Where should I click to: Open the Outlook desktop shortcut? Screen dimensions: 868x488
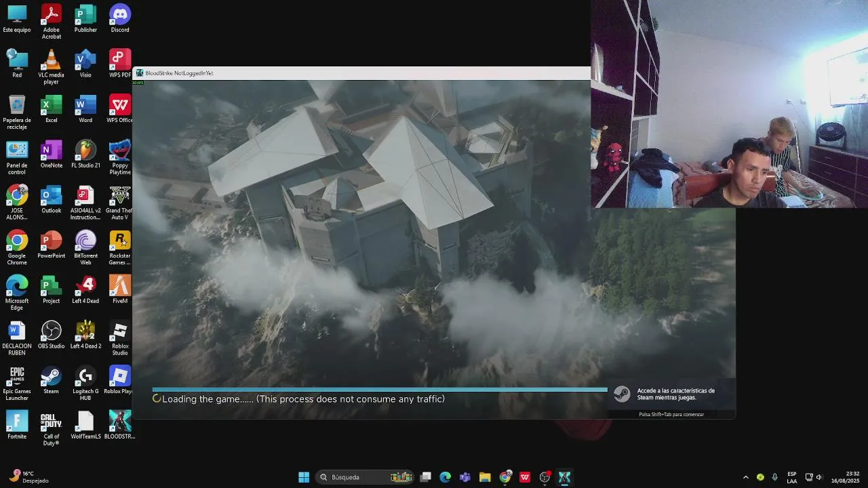pyautogui.click(x=52, y=199)
